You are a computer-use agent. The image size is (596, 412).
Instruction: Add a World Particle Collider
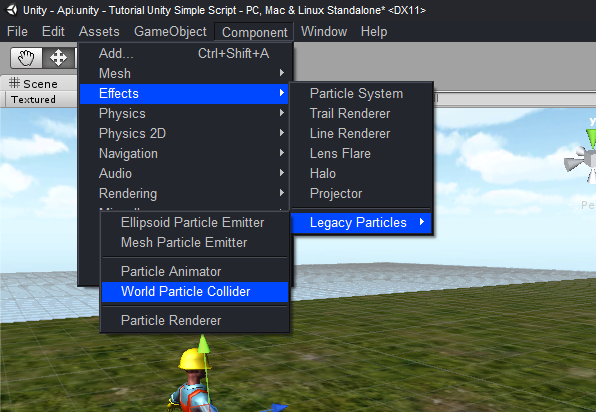(x=195, y=292)
